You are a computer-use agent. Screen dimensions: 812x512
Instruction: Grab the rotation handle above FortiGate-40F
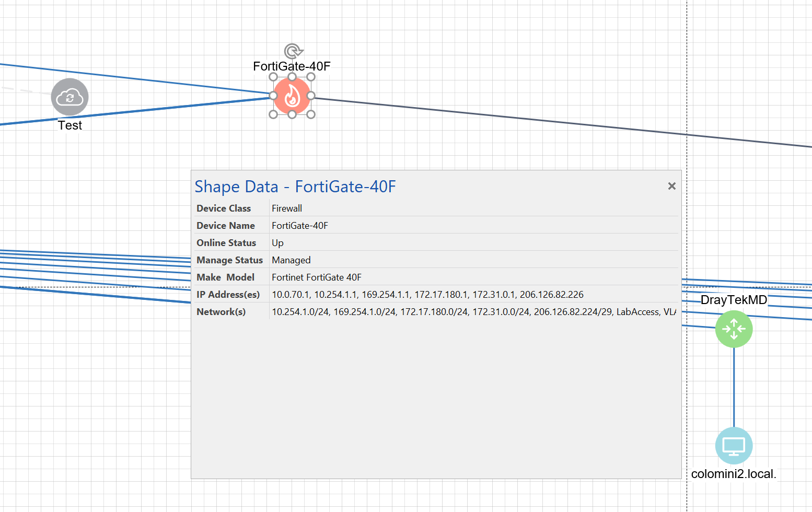click(x=293, y=51)
